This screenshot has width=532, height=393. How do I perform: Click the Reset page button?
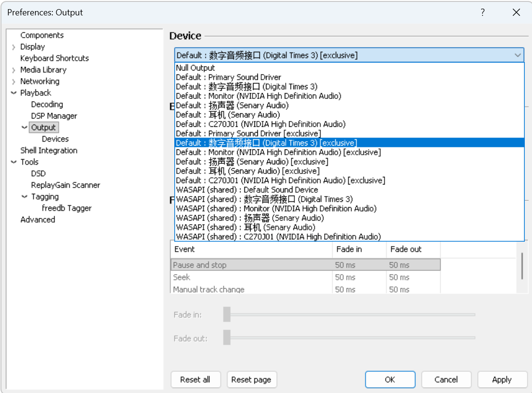click(x=252, y=380)
